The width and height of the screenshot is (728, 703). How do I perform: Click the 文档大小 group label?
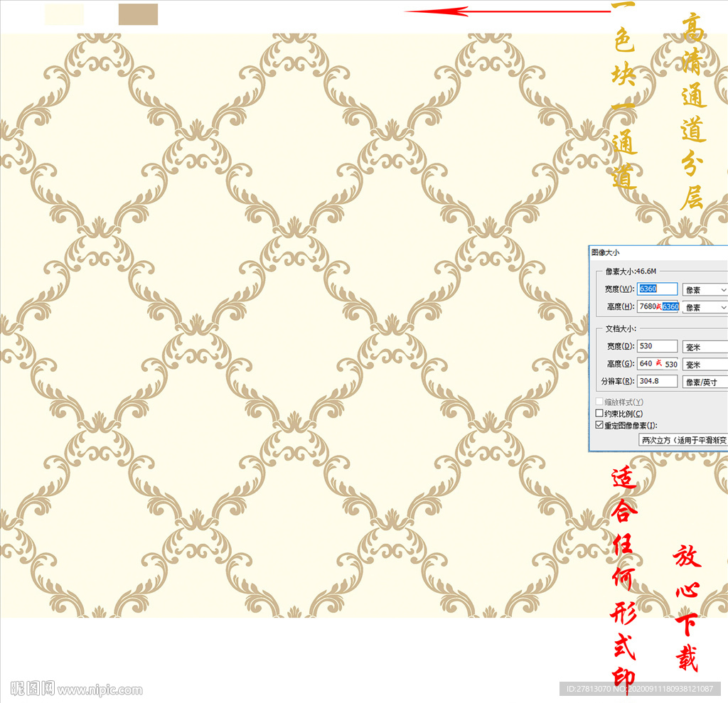pyautogui.click(x=621, y=328)
